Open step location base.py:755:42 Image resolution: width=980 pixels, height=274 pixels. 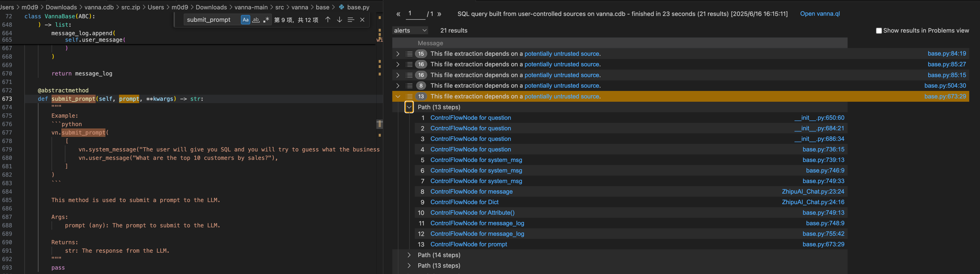click(x=823, y=234)
